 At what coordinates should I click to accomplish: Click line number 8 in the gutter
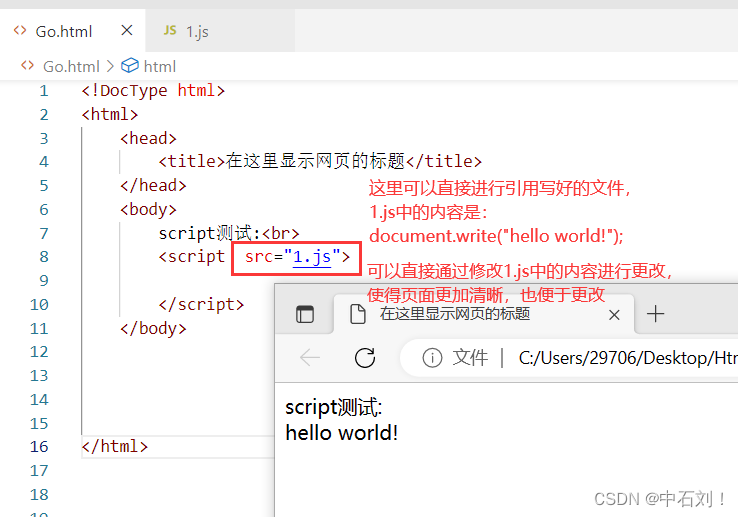pos(44,257)
